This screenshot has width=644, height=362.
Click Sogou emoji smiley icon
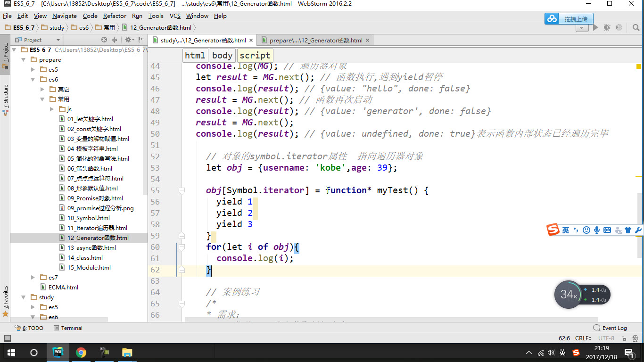click(x=586, y=230)
